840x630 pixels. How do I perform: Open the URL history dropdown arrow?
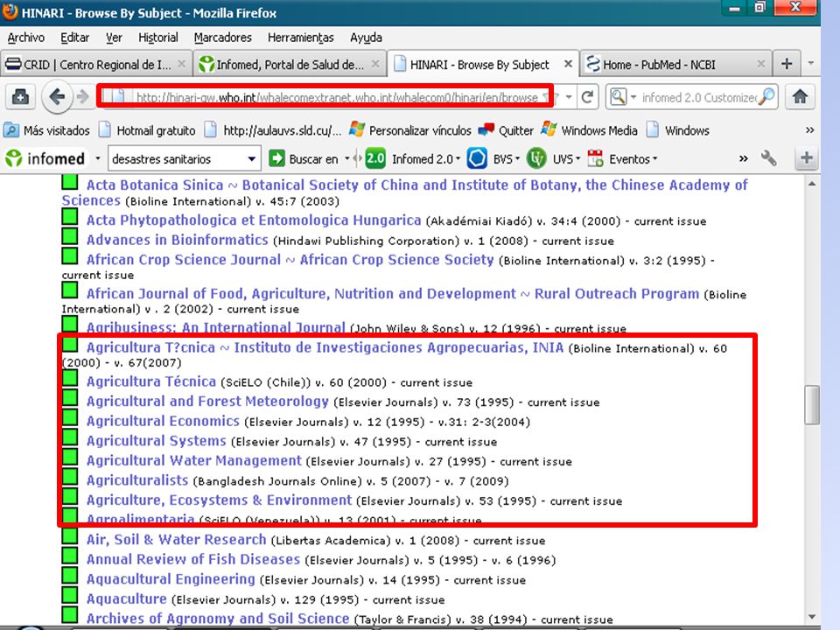[569, 97]
